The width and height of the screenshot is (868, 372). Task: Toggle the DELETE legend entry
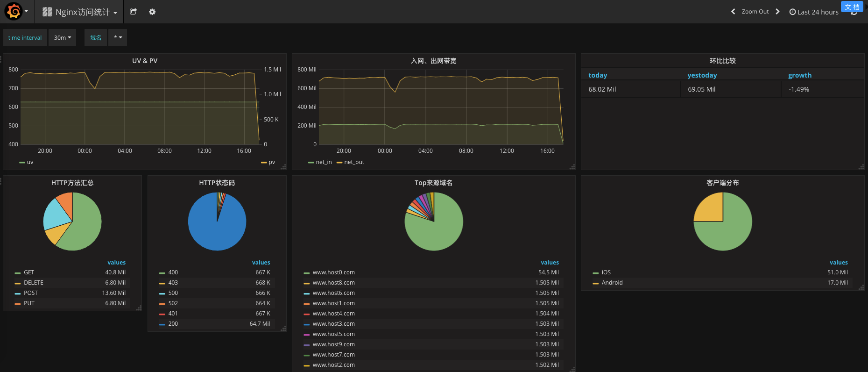[x=34, y=283]
